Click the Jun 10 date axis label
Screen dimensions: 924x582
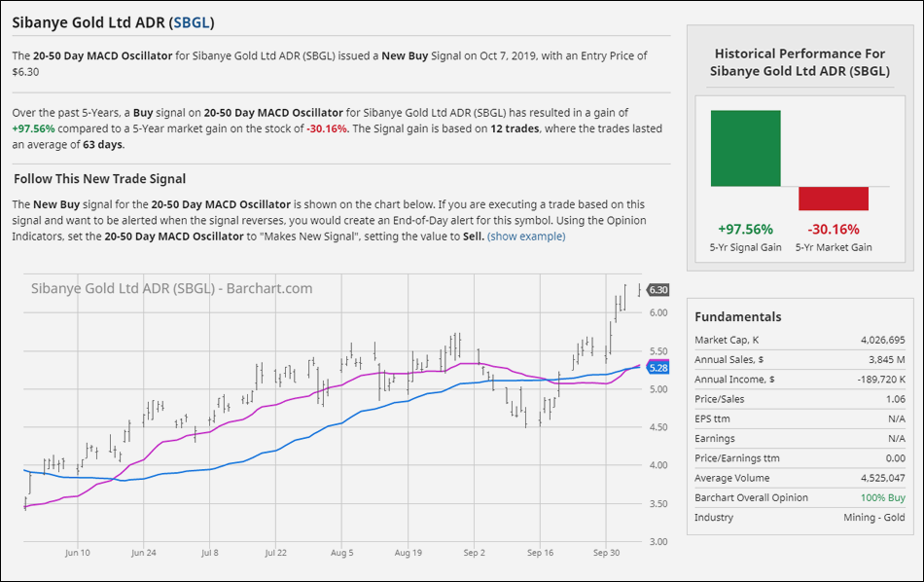point(77,553)
